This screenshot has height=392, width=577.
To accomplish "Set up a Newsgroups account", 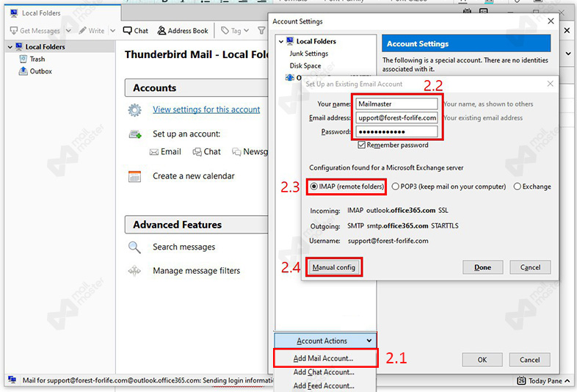I will [250, 152].
